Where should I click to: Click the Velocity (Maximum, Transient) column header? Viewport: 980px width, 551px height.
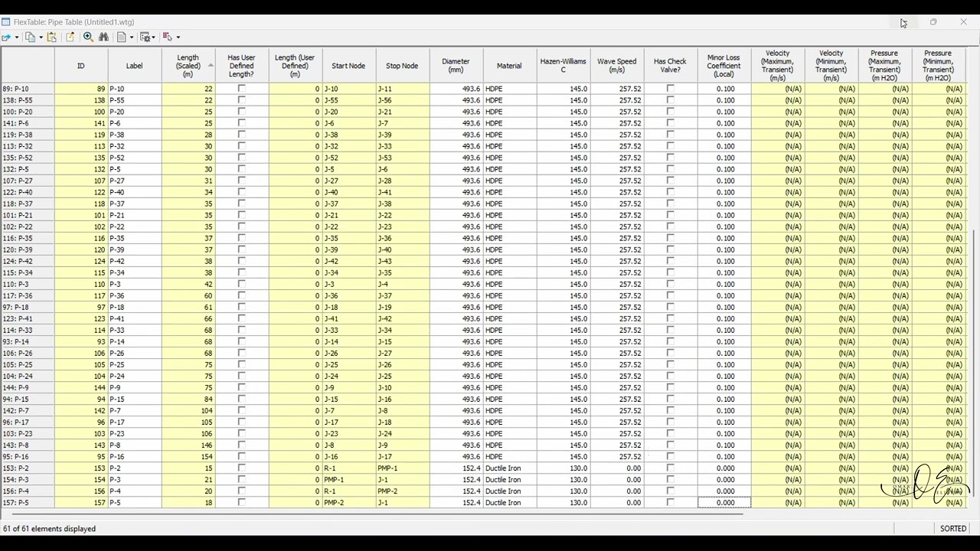pos(778,66)
